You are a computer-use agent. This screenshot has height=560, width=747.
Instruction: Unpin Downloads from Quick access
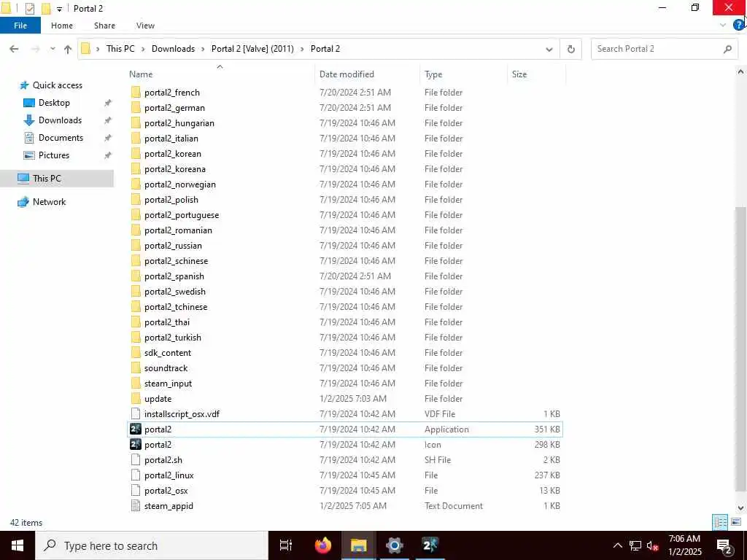pyautogui.click(x=108, y=120)
